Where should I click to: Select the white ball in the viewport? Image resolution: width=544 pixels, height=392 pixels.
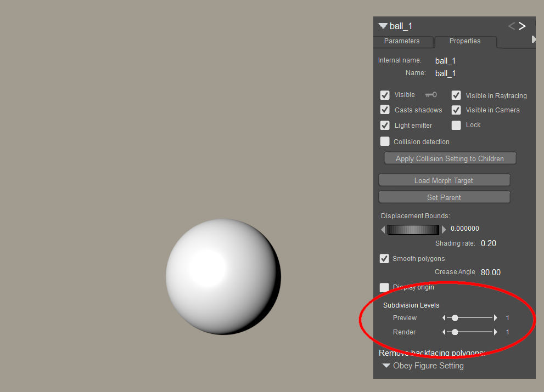pos(223,276)
